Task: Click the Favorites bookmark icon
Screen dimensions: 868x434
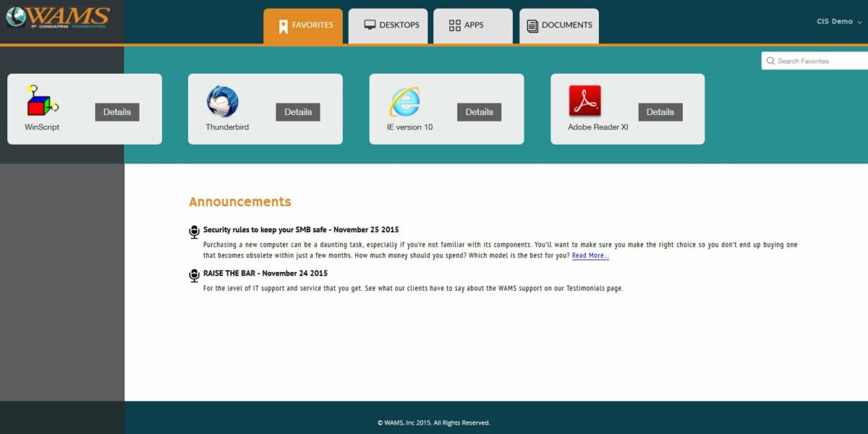Action: click(284, 27)
